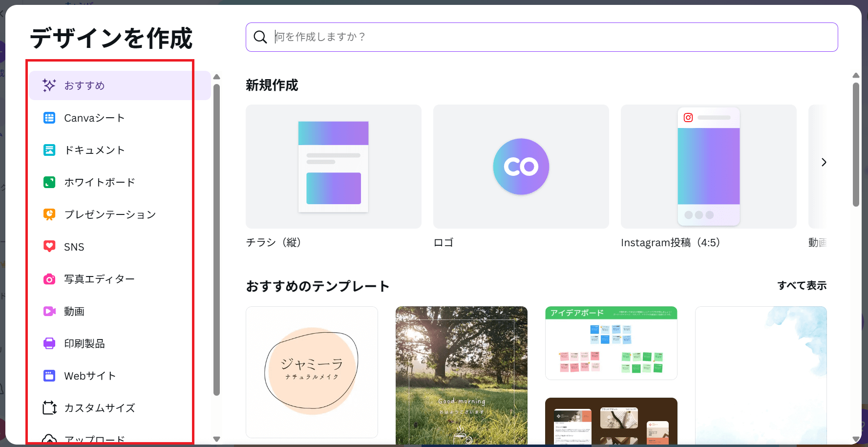Screen dimensions: 868x447
Task: Click the 写真エディター camera icon
Action: coord(49,279)
